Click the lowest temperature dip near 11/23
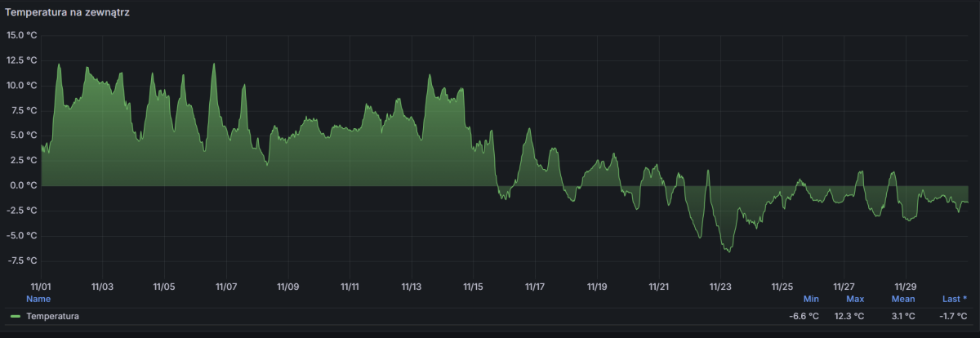 [728, 251]
